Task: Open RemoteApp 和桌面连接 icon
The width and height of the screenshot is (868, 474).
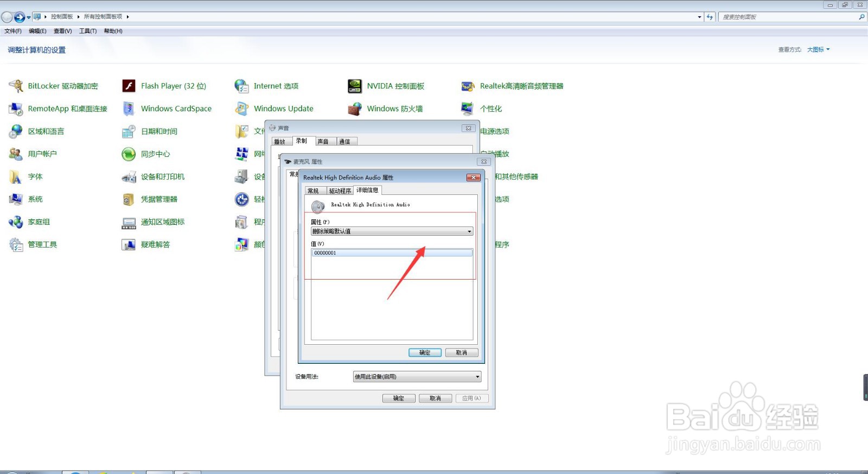Action: (x=16, y=109)
